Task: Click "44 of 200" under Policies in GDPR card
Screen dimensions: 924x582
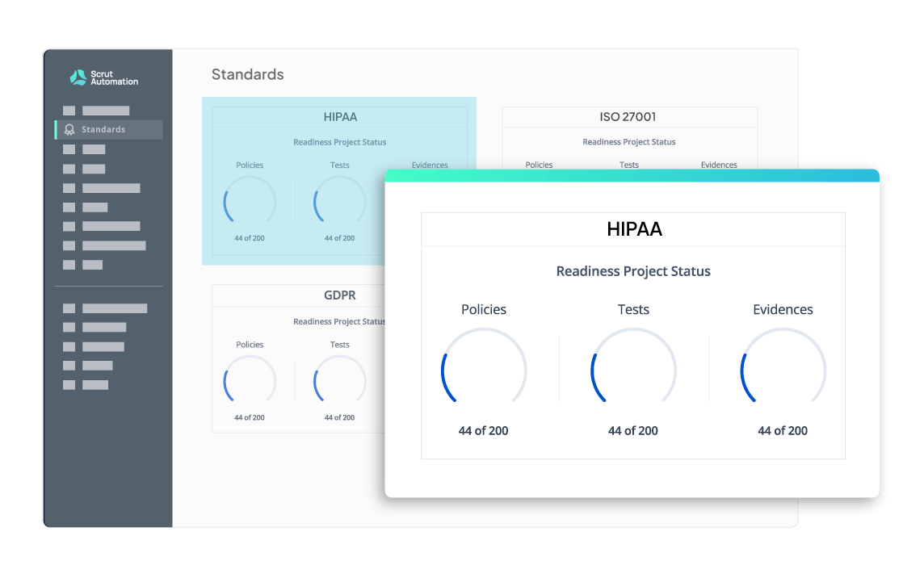Action: coord(250,417)
